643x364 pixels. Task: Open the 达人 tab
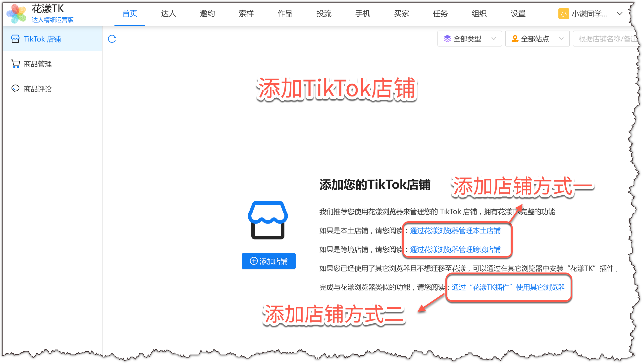click(169, 13)
